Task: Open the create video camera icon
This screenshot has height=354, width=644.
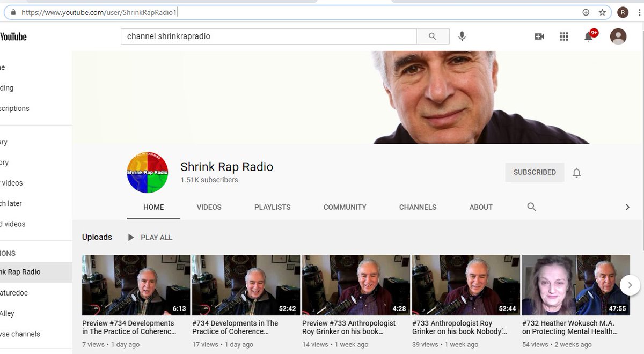Action: coord(539,36)
